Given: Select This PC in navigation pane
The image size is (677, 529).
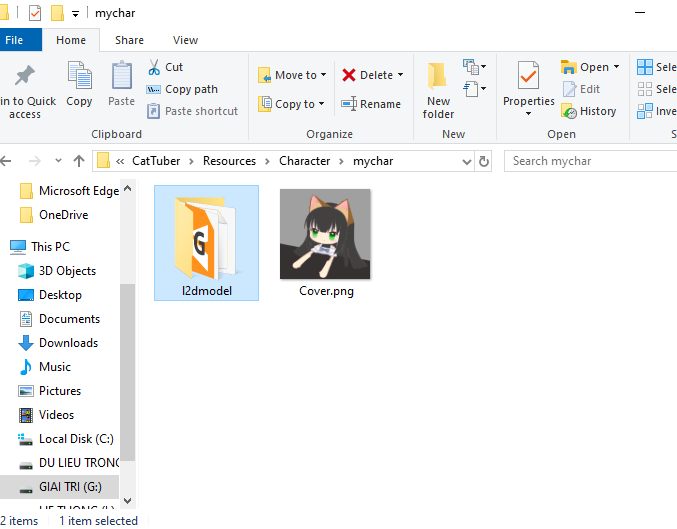Looking at the screenshot, I should coord(40,247).
